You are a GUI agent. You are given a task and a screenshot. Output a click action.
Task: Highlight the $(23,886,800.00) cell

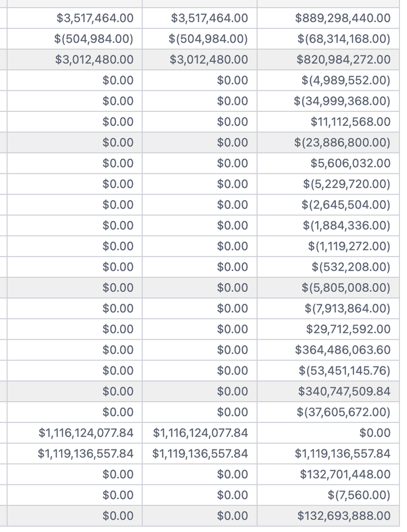342,143
